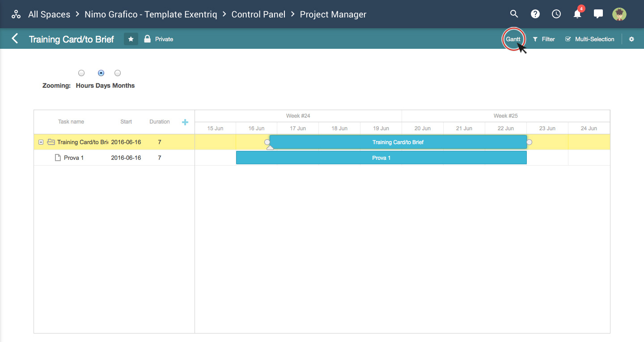Select the Training Card/to Brief Gantt bar

click(x=398, y=142)
